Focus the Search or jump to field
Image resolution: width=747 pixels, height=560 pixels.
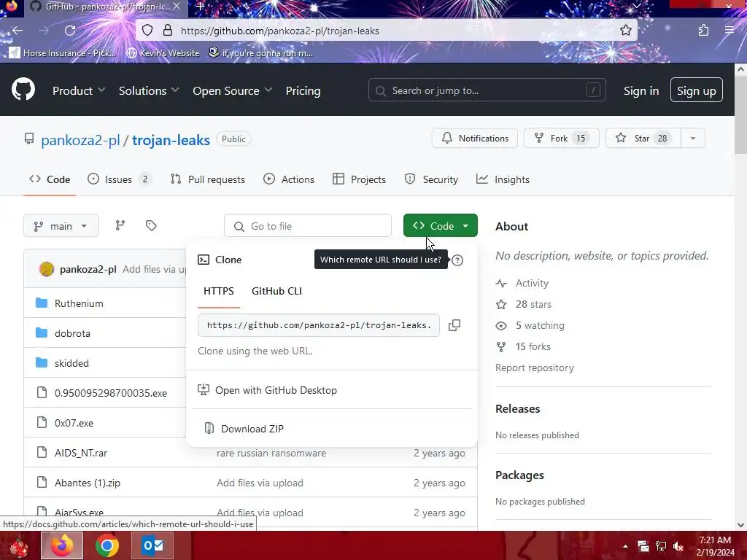click(x=487, y=90)
